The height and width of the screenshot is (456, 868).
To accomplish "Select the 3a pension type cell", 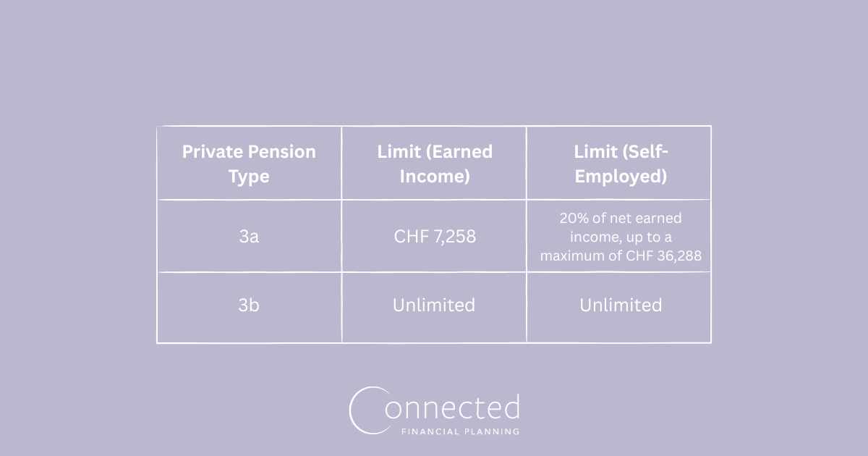I will [x=249, y=236].
